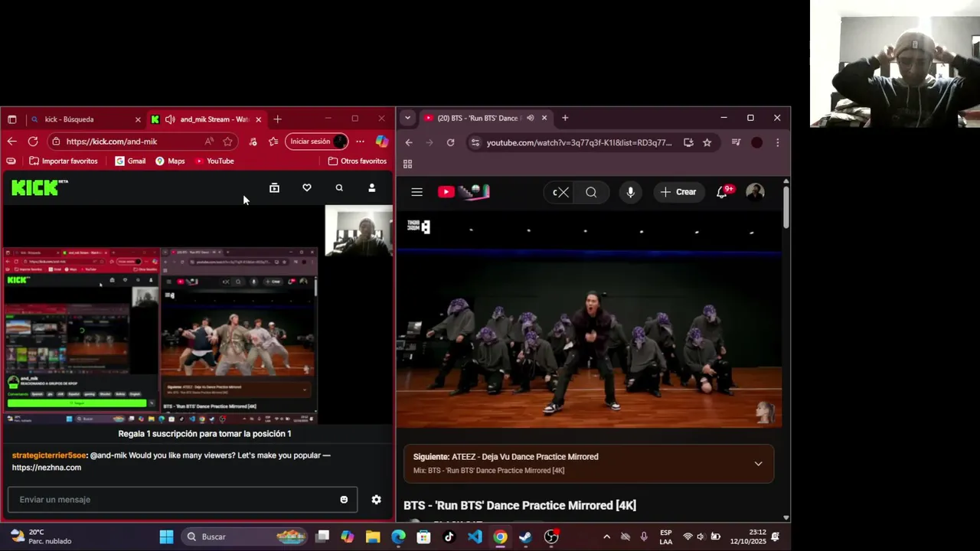
Task: Add kick.com page to favorites star
Action: pyautogui.click(x=227, y=142)
